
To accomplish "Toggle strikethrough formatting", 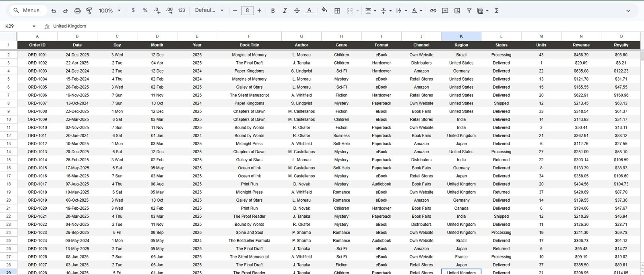I will coord(297,10).
